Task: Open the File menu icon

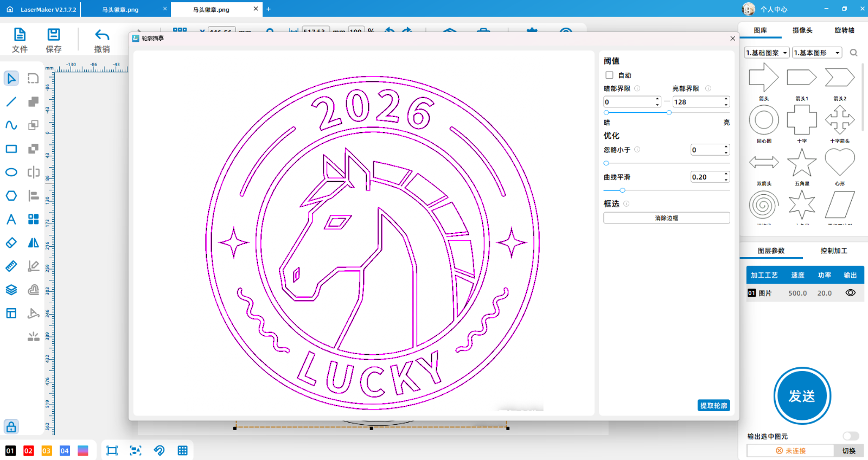Action: coord(20,40)
